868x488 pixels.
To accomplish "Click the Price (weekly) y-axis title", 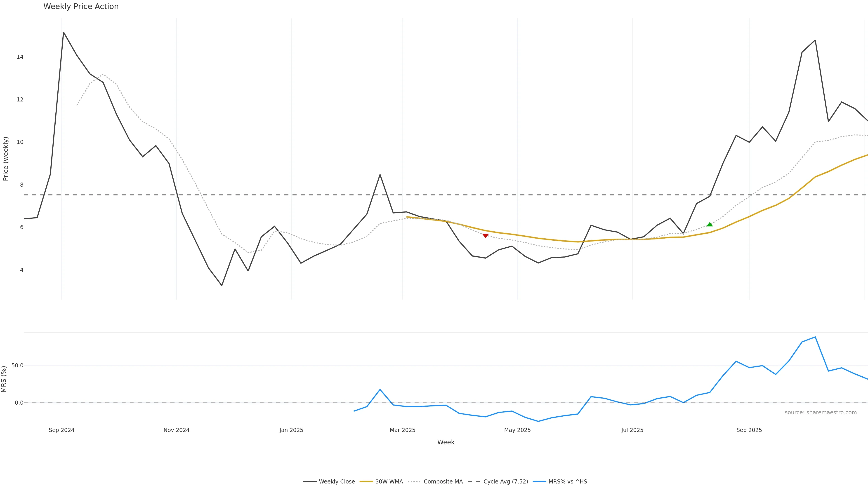I will [5, 159].
